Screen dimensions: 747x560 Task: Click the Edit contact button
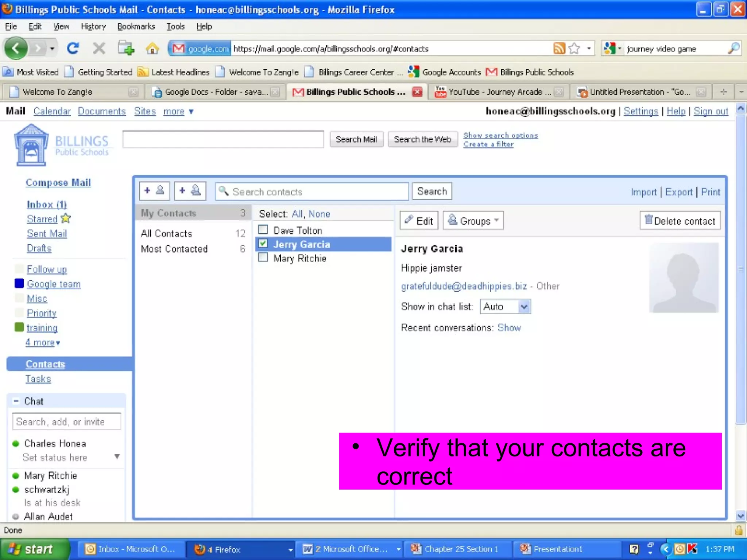click(419, 221)
